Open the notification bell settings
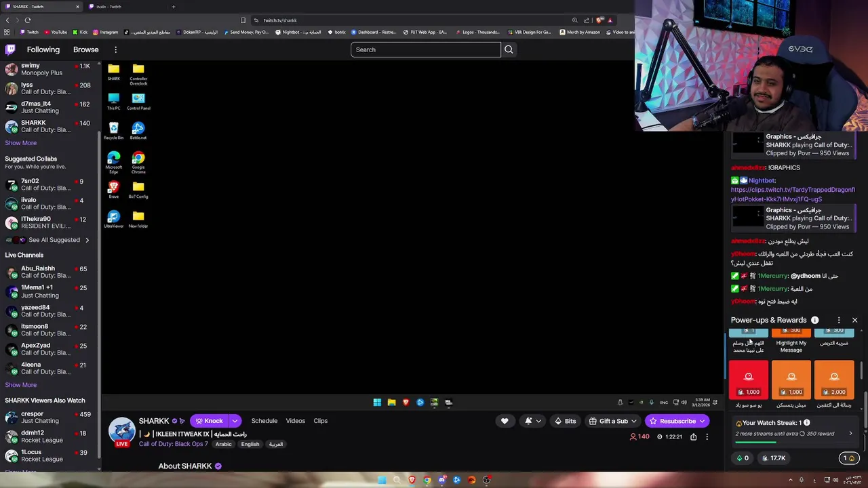 533,421
